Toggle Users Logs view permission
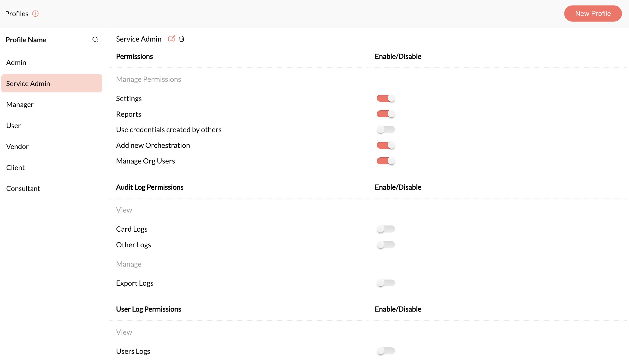Image resolution: width=629 pixels, height=364 pixels. [386, 351]
